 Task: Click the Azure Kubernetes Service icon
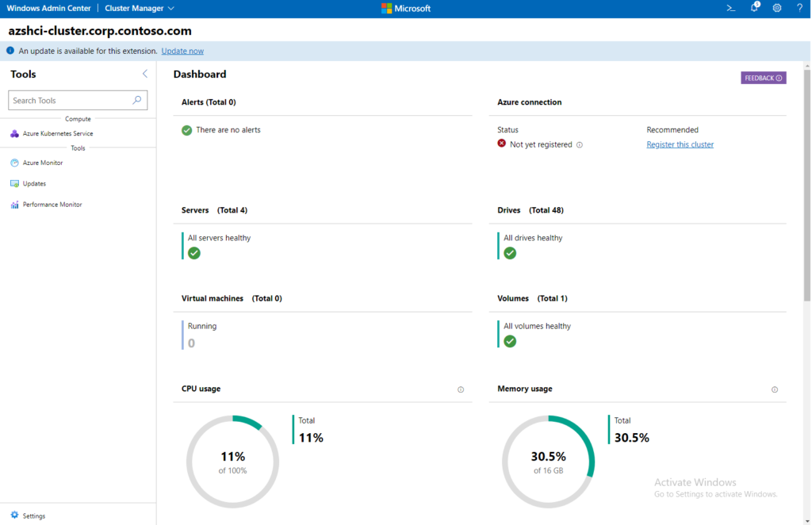tap(14, 133)
